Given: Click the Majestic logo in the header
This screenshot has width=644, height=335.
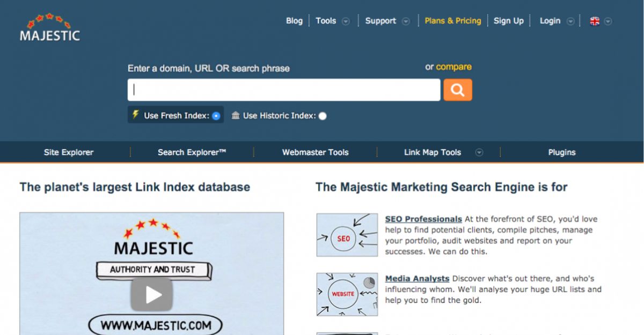Looking at the screenshot, I should coord(49,27).
